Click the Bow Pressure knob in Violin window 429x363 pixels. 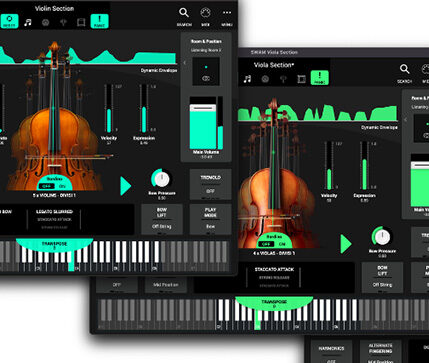tap(162, 179)
